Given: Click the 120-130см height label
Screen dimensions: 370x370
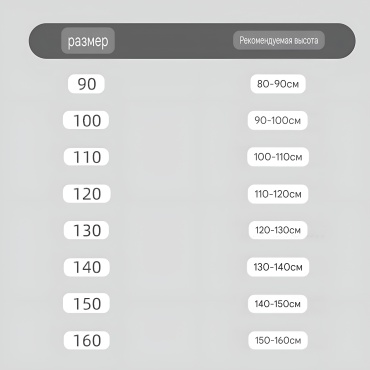Looking at the screenshot, I should [278, 230].
